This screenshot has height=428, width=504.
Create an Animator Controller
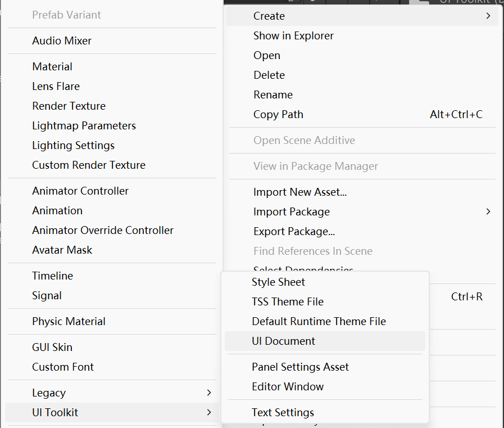coord(80,191)
